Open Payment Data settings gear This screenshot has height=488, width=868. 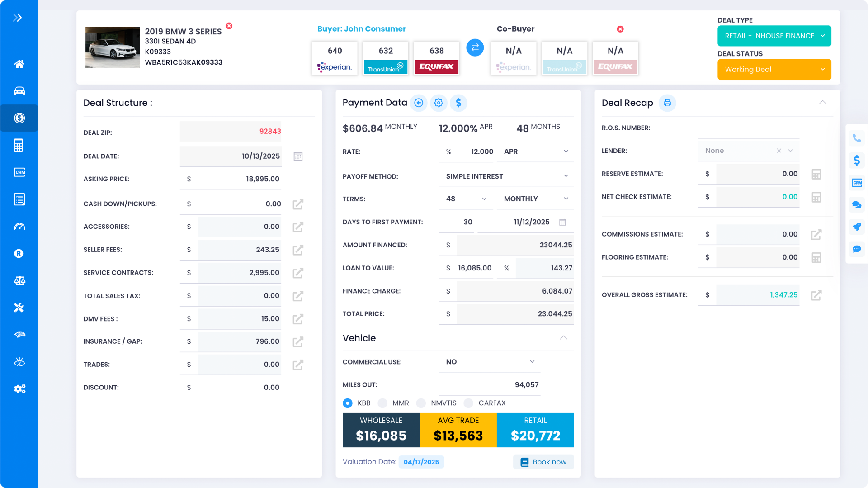[438, 103]
